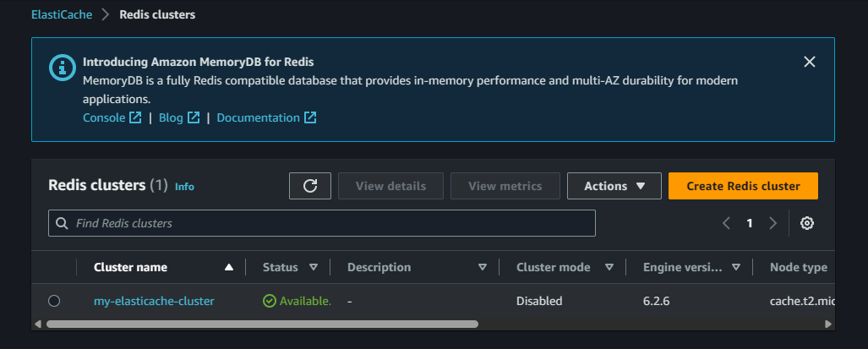Click the magnifier icon in the search field
The image size is (868, 349).
click(62, 223)
